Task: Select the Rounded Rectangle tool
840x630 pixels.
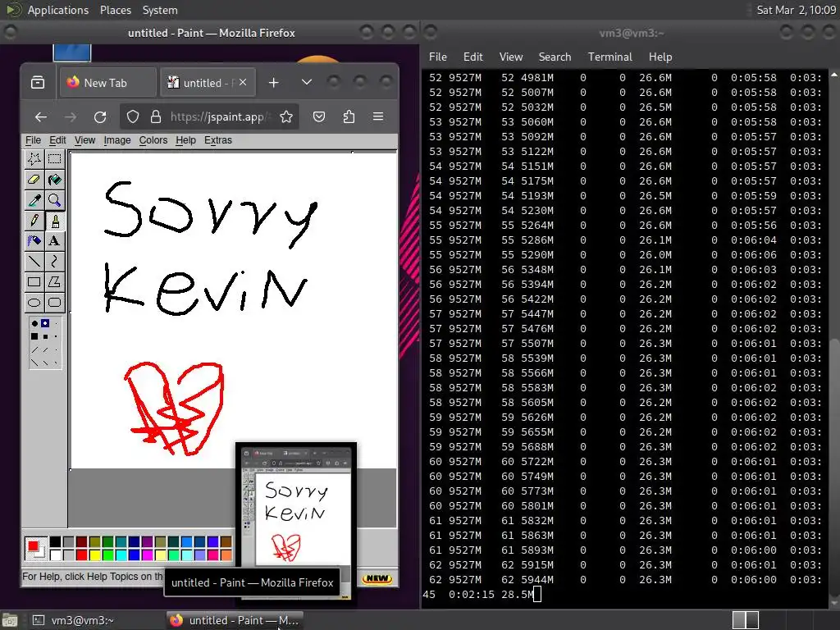Action: [x=54, y=302]
